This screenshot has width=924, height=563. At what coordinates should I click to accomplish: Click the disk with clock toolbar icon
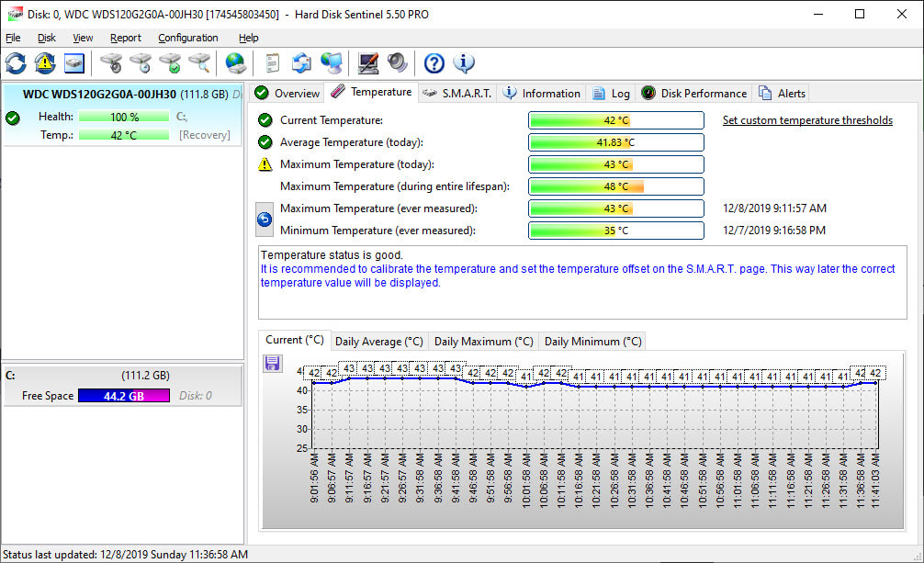tap(141, 63)
